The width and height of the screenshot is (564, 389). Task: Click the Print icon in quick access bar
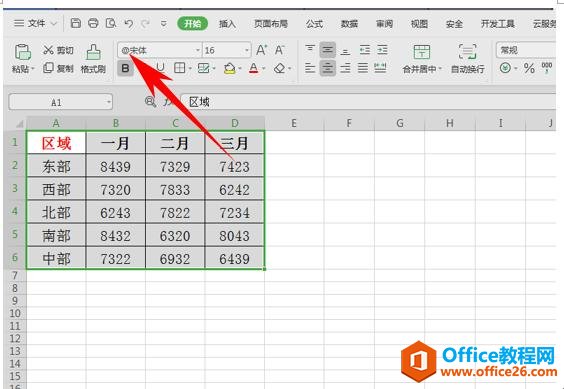click(x=93, y=23)
